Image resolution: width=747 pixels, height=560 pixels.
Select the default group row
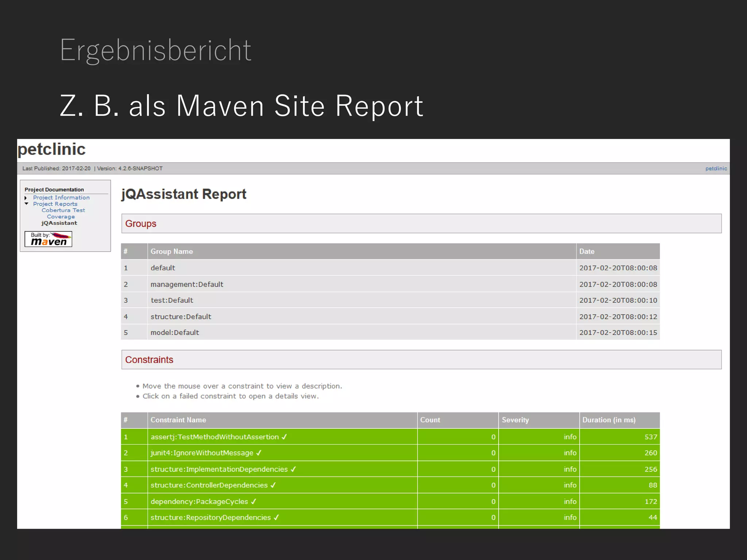(390, 268)
